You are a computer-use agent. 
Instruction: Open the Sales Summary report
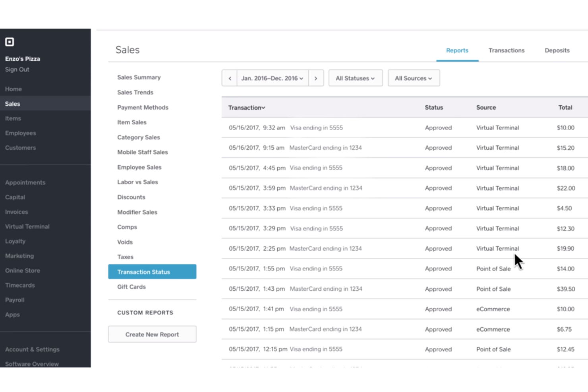[x=139, y=77]
